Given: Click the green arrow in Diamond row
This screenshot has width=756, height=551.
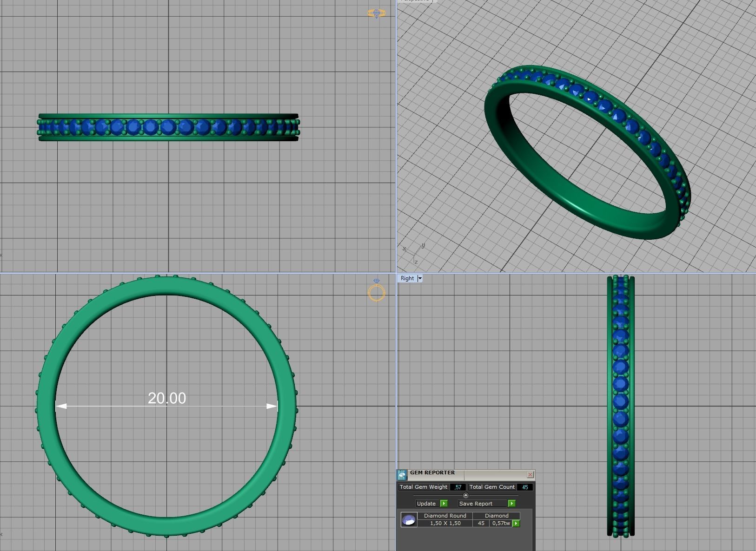Looking at the screenshot, I should [x=516, y=524].
